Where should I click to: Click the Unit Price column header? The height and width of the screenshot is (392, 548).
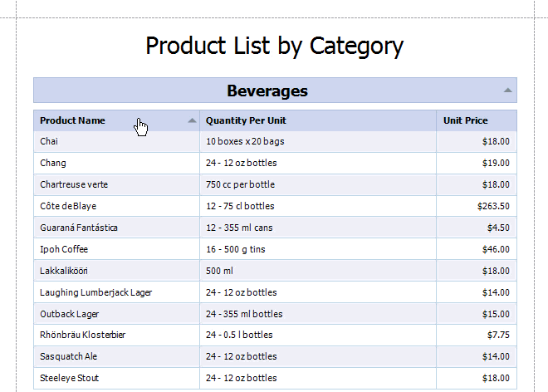tap(466, 120)
